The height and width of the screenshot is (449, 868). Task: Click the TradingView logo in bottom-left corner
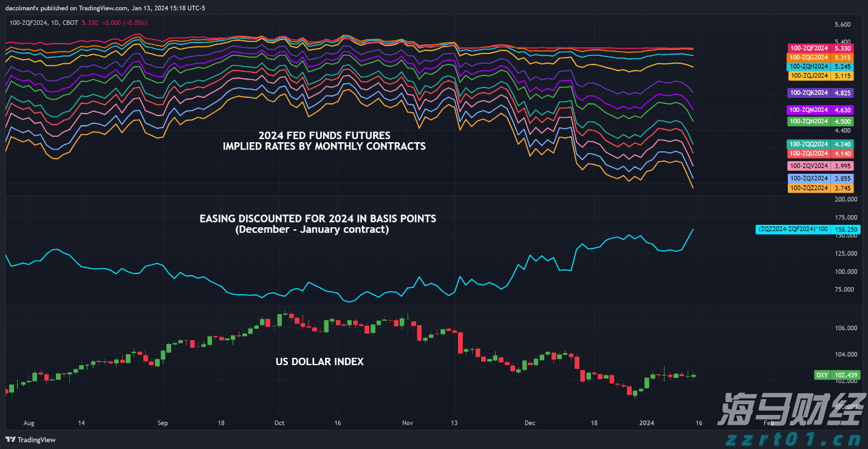(30, 439)
